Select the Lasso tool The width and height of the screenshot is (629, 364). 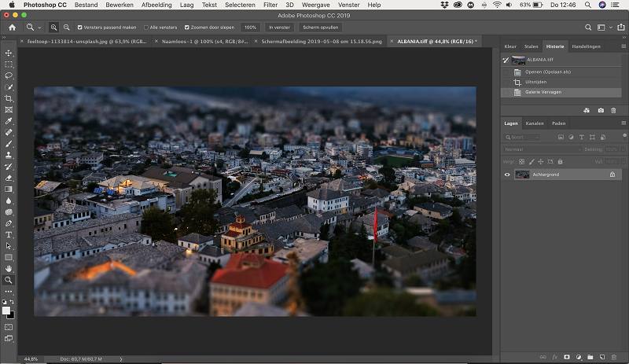(9, 75)
